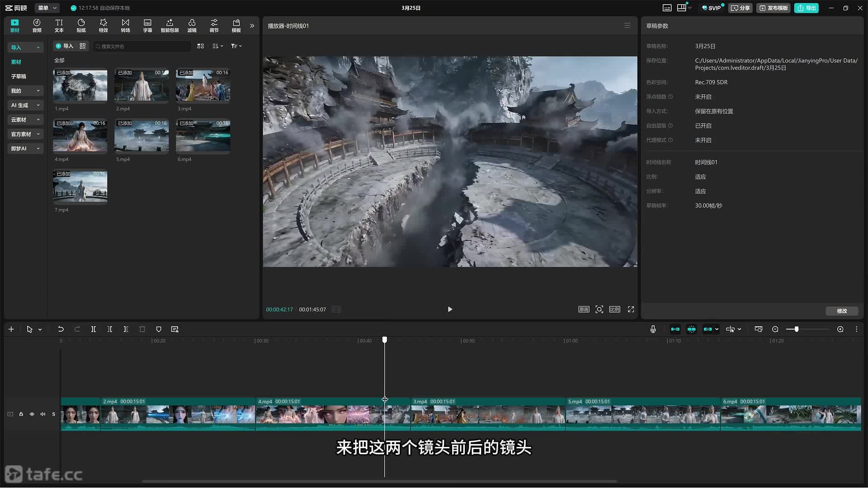Screen dimensions: 868x488
Task: Open the 转场 transitions panel
Action: click(125, 25)
